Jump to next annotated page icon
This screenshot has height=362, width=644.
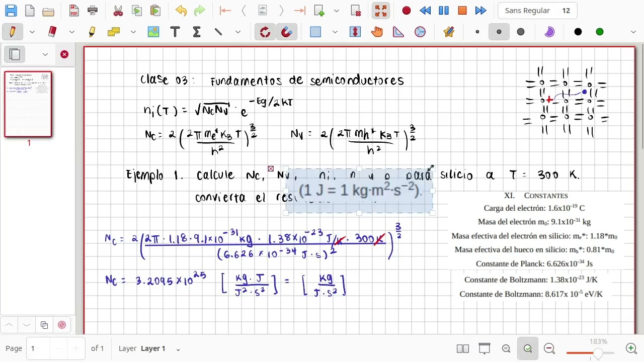262,11
